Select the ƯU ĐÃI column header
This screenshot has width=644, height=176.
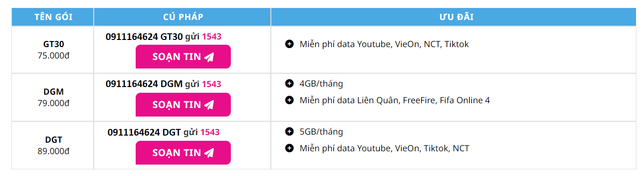click(x=454, y=17)
